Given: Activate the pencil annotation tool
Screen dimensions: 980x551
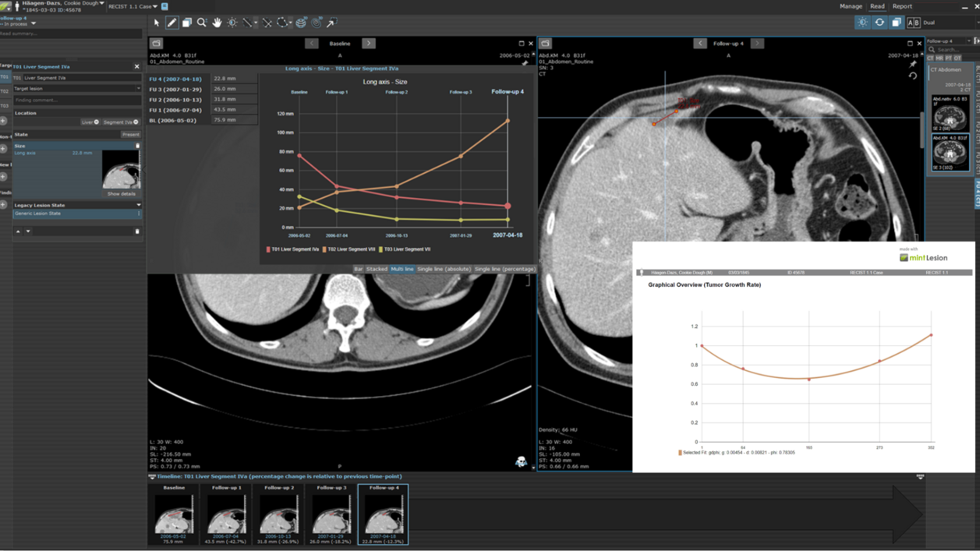Looking at the screenshot, I should [x=172, y=23].
